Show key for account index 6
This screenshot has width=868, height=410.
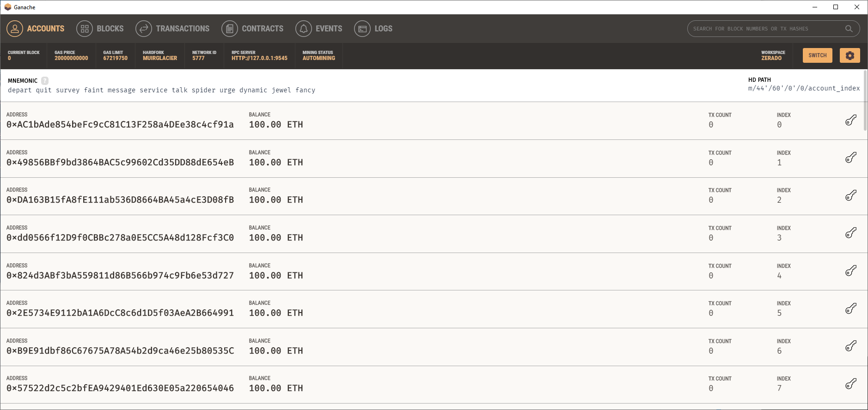tap(851, 346)
